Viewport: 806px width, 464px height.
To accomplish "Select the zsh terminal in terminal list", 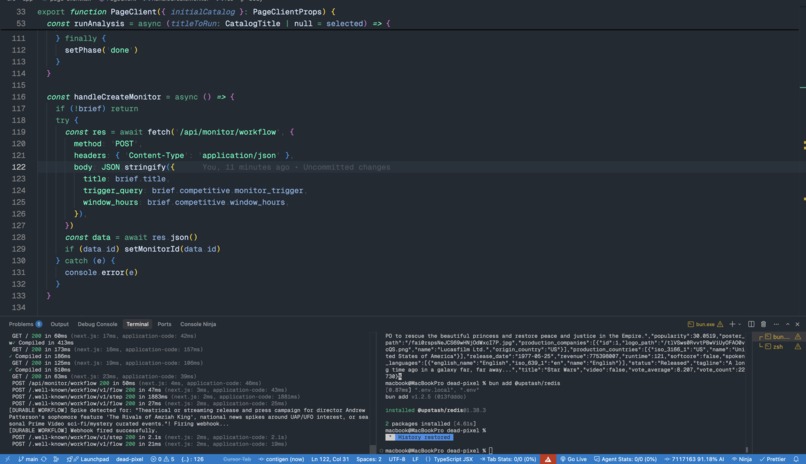I will 780,347.
